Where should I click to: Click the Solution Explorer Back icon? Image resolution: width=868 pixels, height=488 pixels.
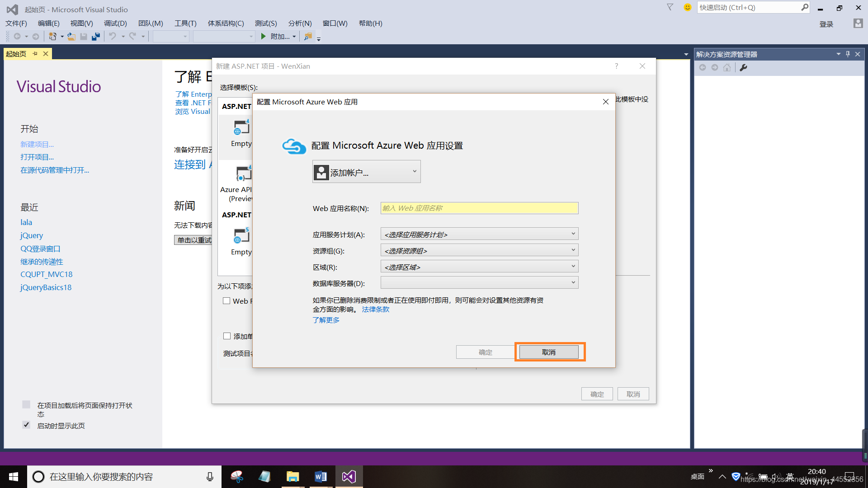pos(703,67)
